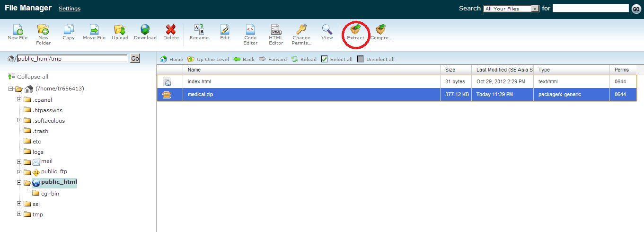Viewport: 644px width, 232px height.
Task: Select the index.html file name
Action: tap(199, 82)
